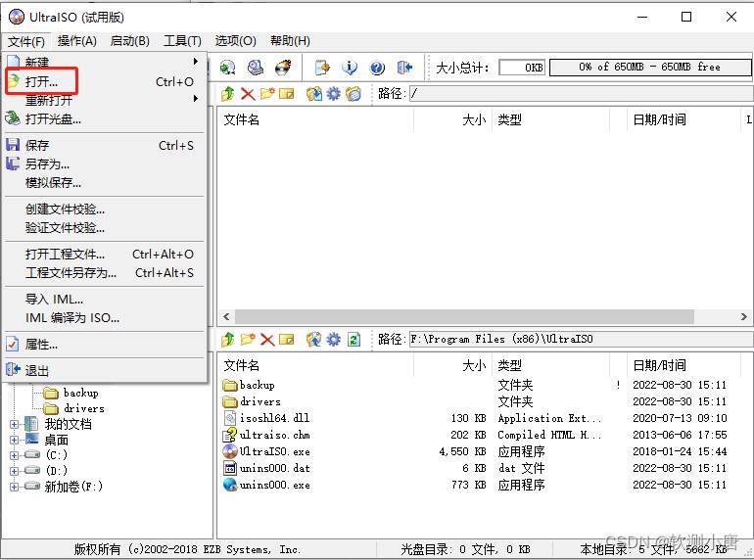Click the new folder icon in local toolbar
Viewport: 754px width, 560px height.
[x=248, y=340]
